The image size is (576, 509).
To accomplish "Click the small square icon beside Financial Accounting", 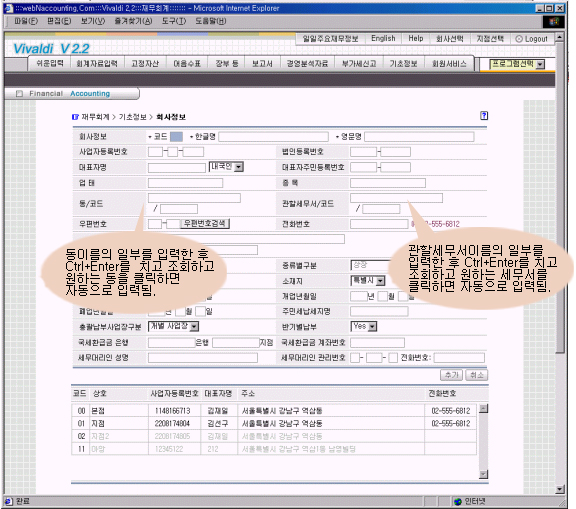I will (x=19, y=94).
